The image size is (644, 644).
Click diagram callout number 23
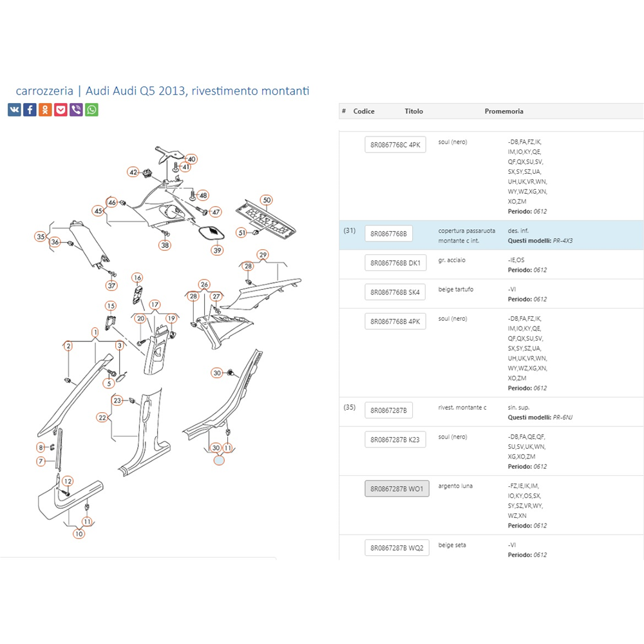point(117,401)
